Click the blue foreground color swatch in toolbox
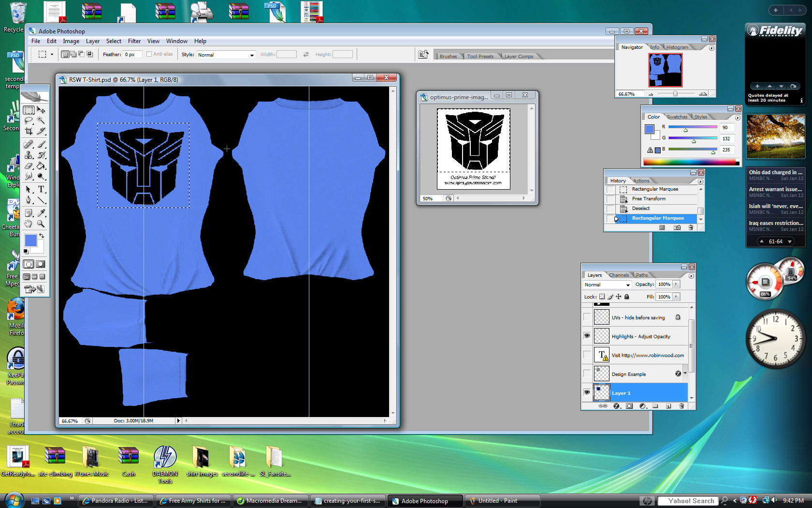 (x=30, y=240)
